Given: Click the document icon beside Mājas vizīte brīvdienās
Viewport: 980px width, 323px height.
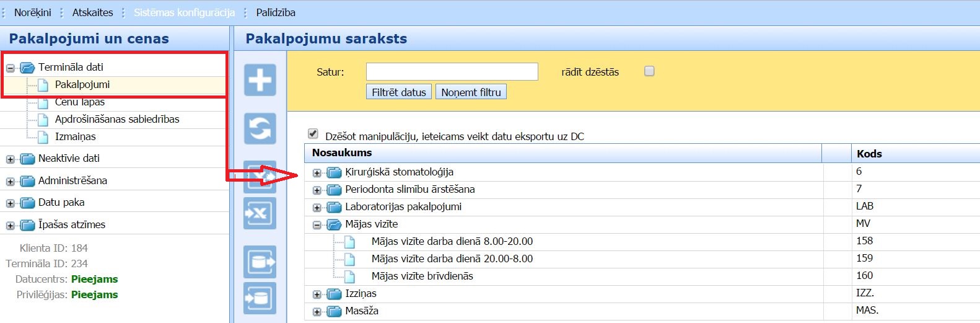Looking at the screenshot, I should [349, 277].
